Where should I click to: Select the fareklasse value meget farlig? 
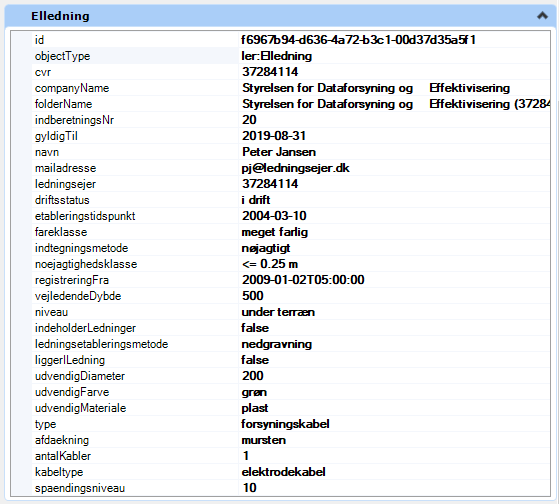275,232
